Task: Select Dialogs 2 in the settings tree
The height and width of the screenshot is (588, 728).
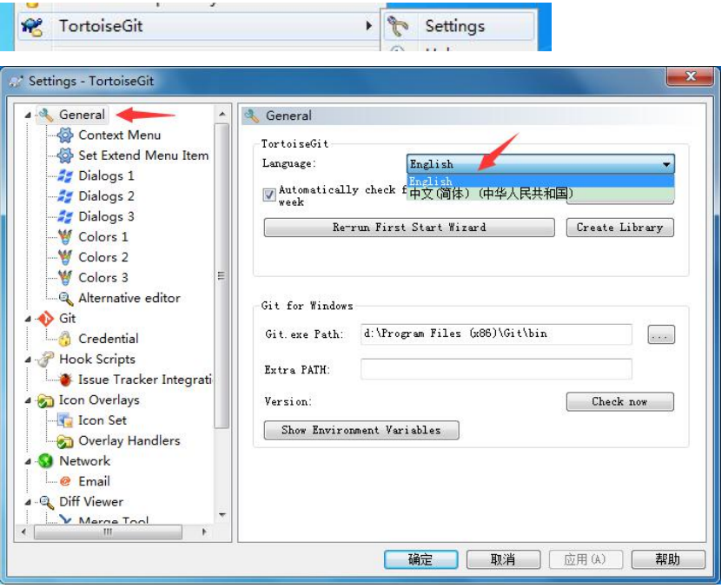Action: pyautogui.click(x=106, y=196)
